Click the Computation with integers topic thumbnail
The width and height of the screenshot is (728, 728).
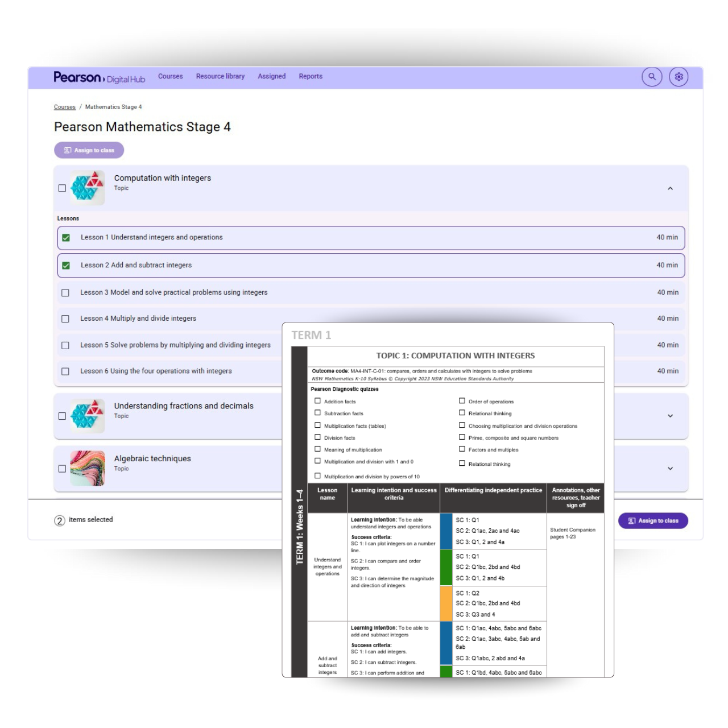[x=88, y=188]
